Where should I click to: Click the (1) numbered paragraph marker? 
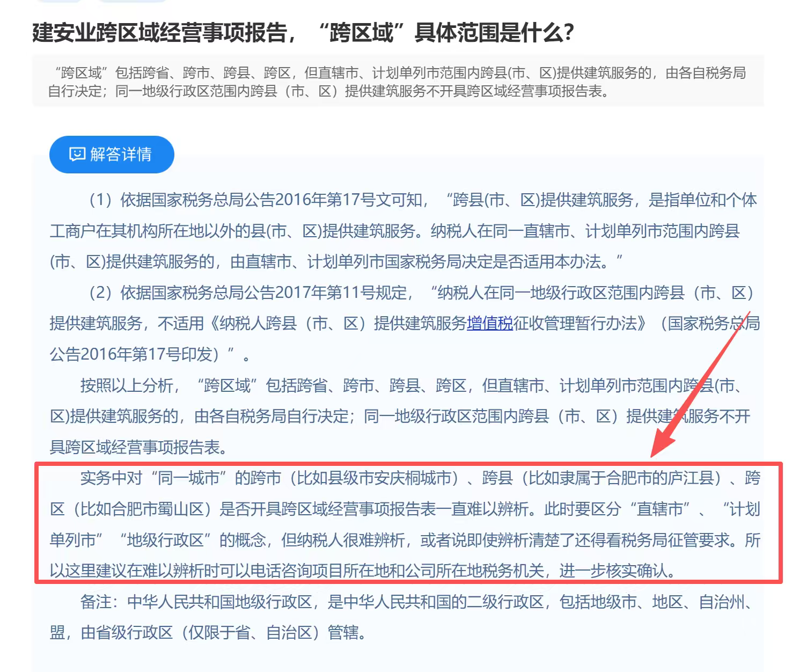[x=100, y=200]
